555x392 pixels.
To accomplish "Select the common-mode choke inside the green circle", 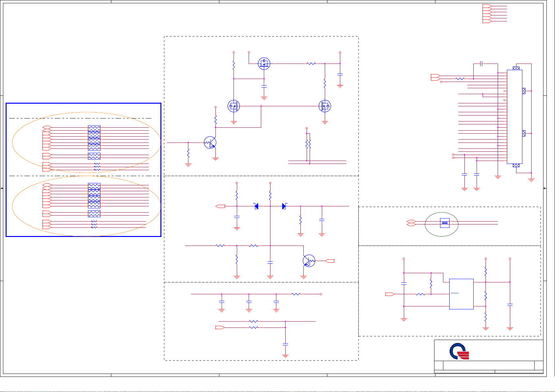I will pos(445,223).
